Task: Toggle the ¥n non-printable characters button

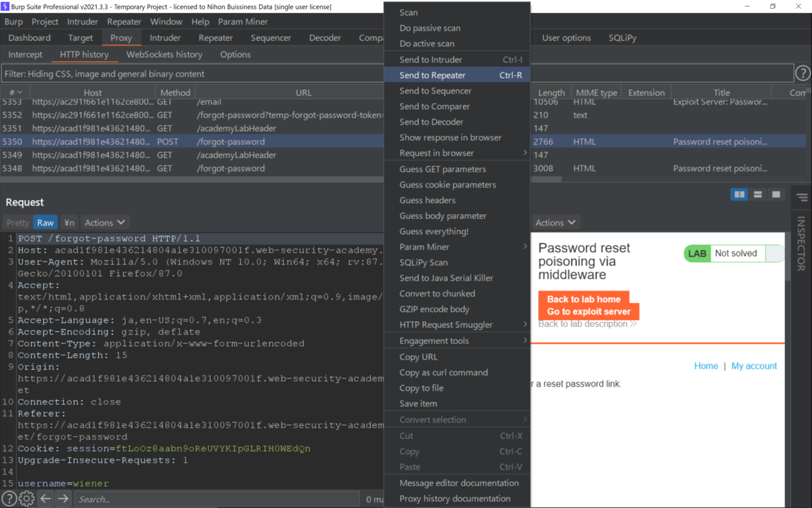Action: pyautogui.click(x=69, y=222)
